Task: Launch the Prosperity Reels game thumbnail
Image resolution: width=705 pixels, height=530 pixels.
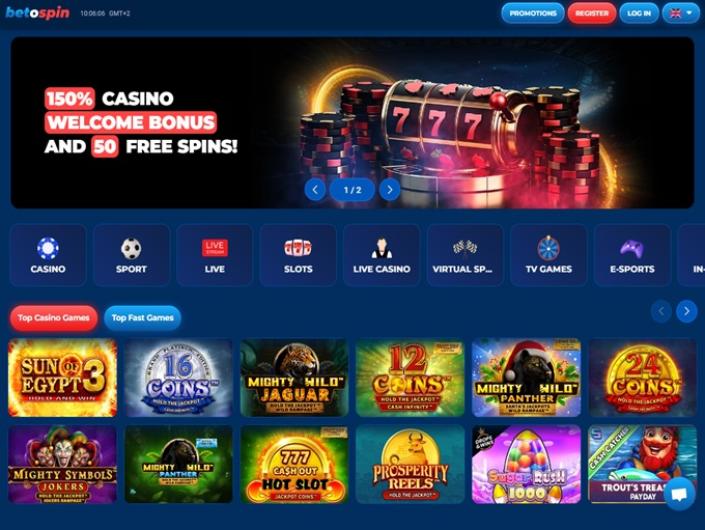Action: [410, 464]
